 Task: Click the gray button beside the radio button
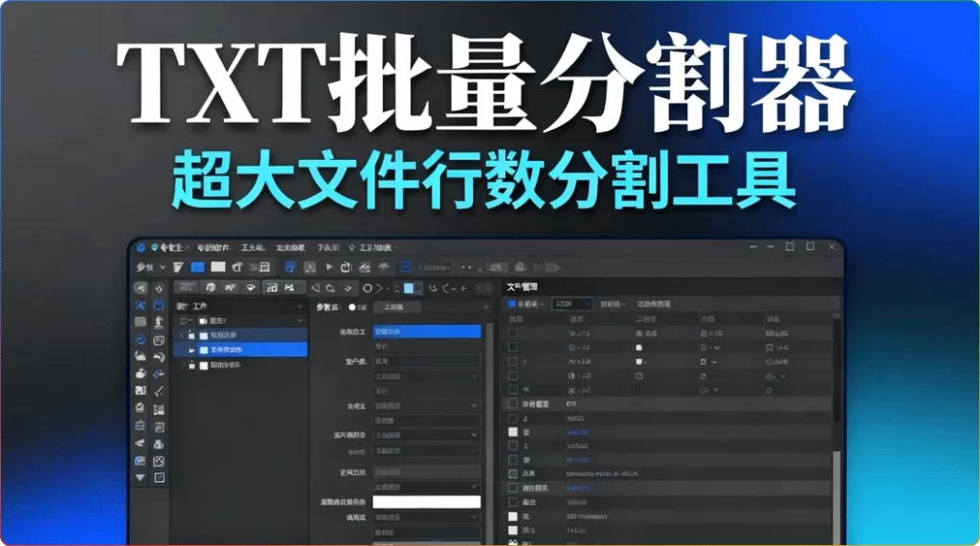coord(396,307)
